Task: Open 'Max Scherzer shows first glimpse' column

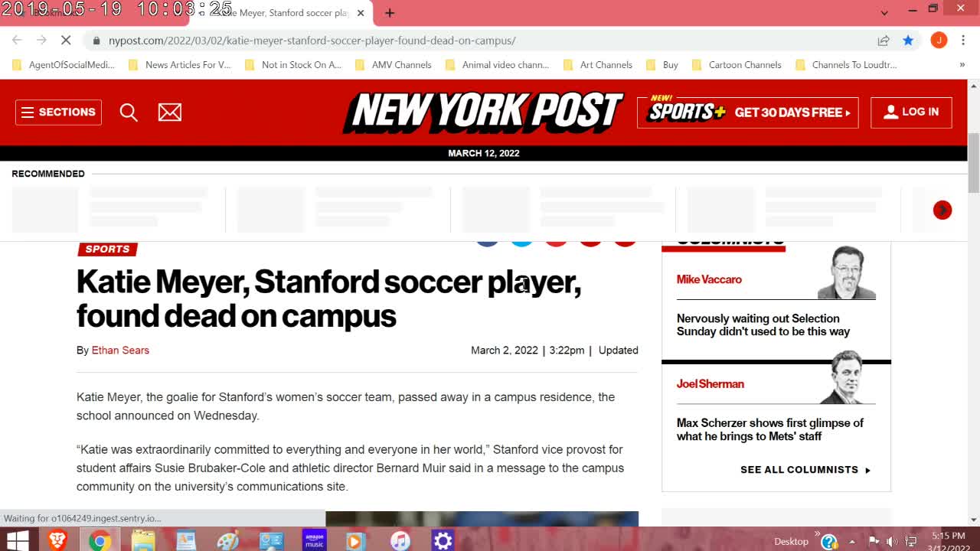Action: coord(769,429)
